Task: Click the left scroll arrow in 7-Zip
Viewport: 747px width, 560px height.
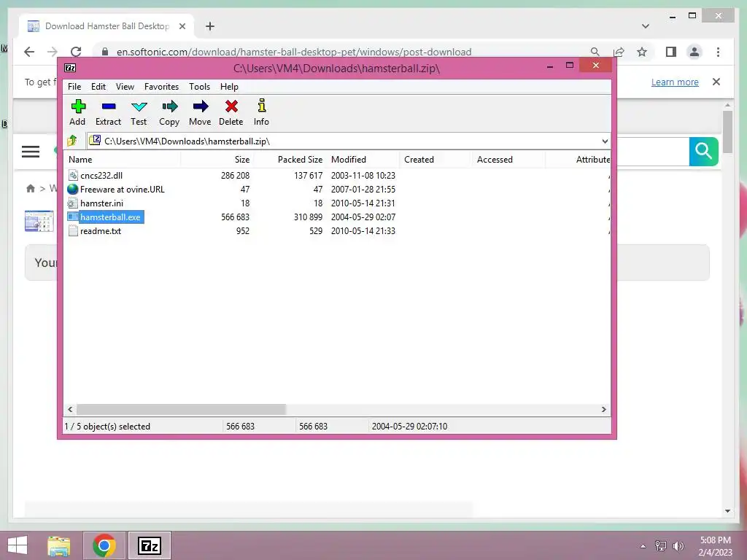Action: click(x=70, y=409)
